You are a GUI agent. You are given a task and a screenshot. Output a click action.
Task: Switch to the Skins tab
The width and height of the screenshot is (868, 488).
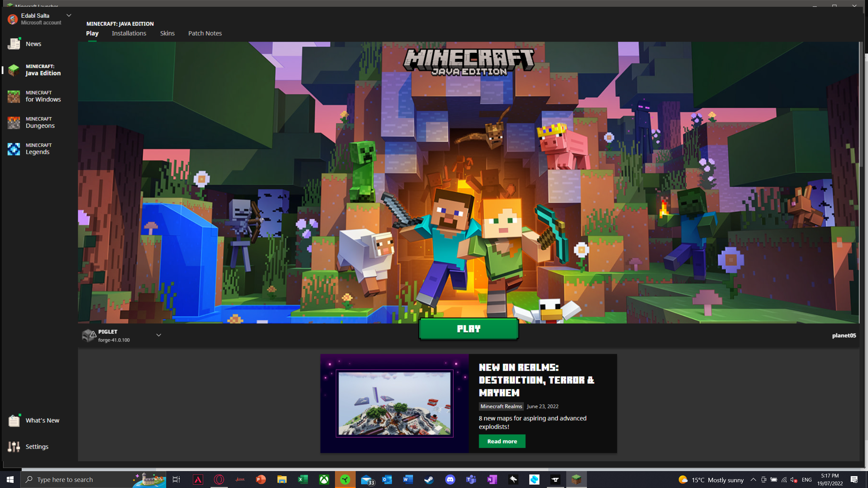(x=167, y=33)
